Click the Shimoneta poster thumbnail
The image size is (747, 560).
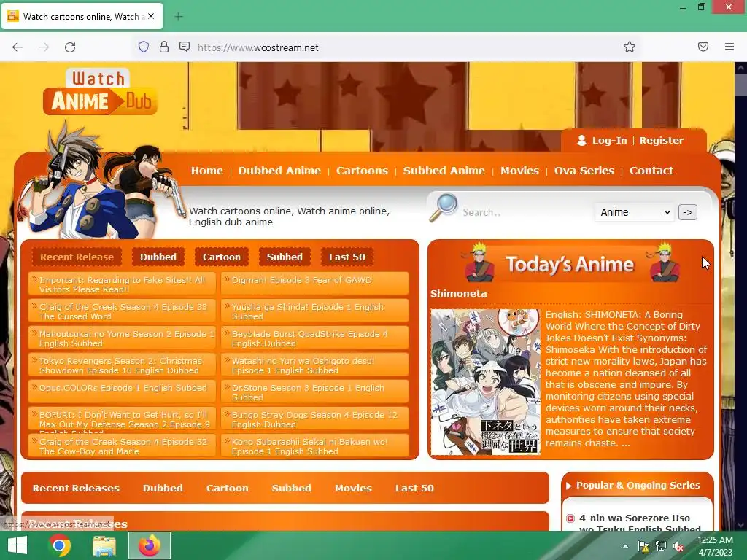[485, 382]
